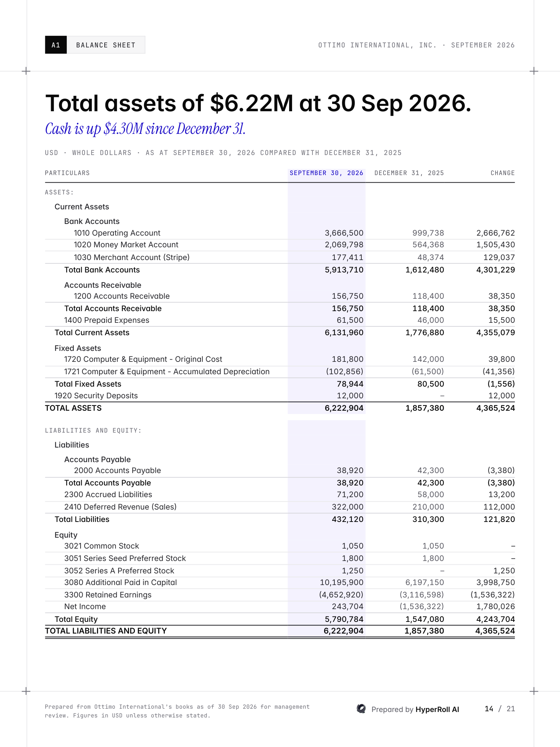560x747 pixels.
Task: Select the OTTIMO INTERNATIONAL, INC. header text
Action: (x=377, y=45)
